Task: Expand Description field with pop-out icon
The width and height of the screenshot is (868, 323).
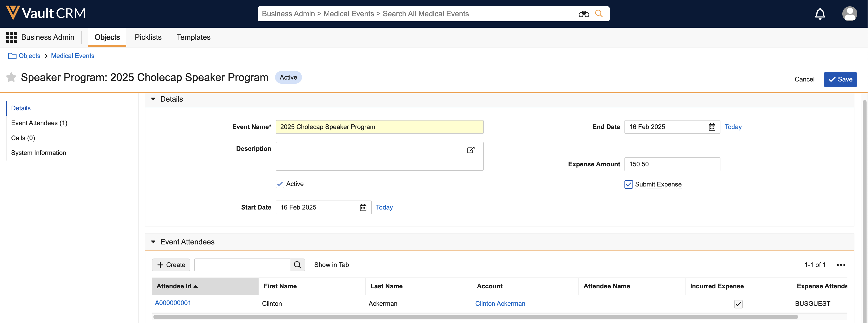Action: point(471,150)
